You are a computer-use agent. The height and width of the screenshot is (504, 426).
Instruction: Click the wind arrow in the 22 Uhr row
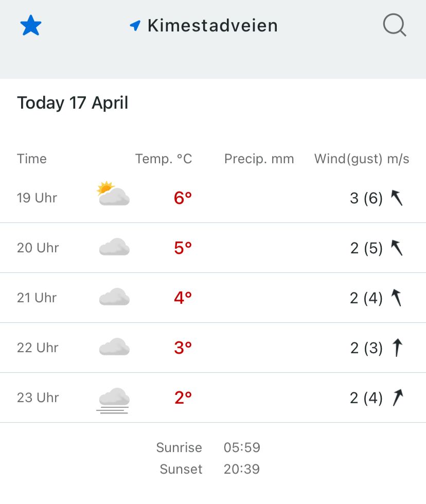coord(397,347)
